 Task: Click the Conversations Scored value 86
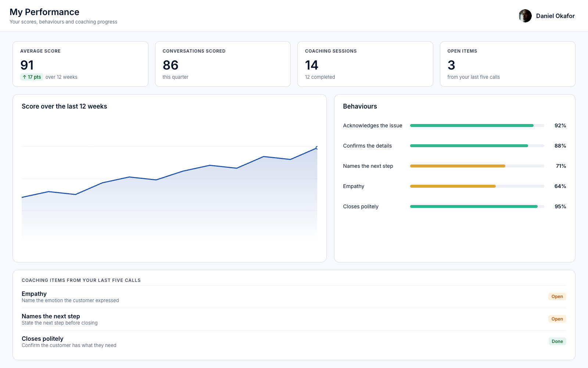click(171, 65)
